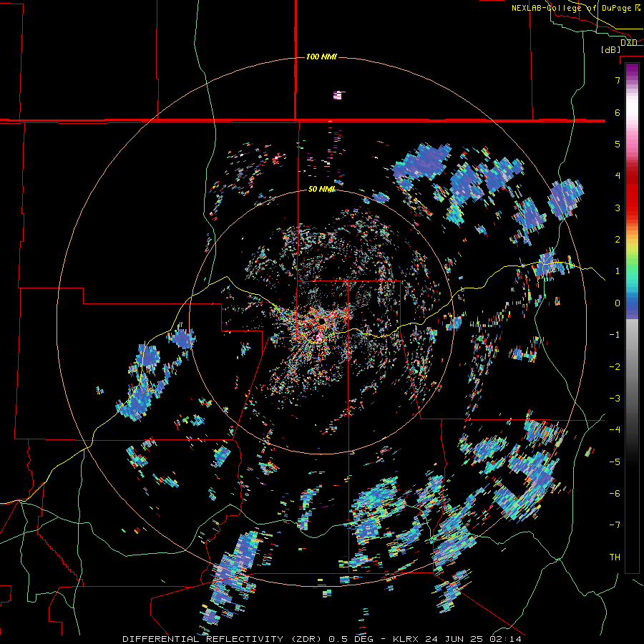Click the [dB] units label
Screen dimensions: 644x644
coord(611,50)
